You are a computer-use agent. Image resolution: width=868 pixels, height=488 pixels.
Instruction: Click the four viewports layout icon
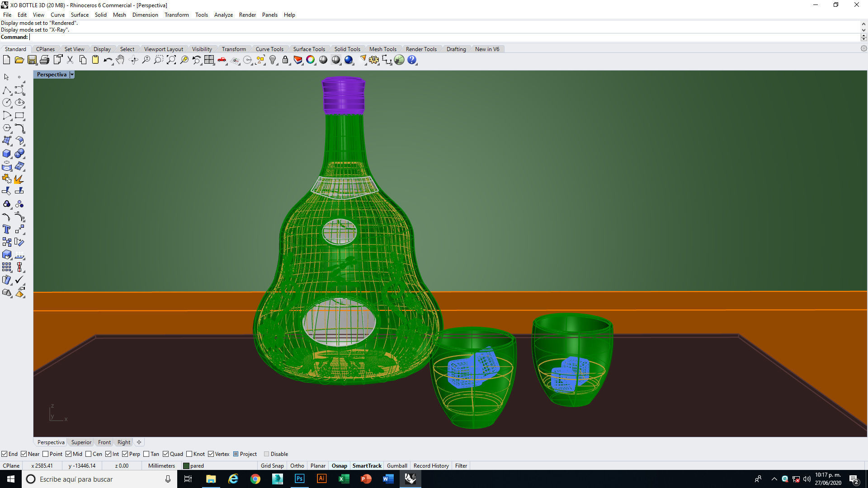[209, 60]
